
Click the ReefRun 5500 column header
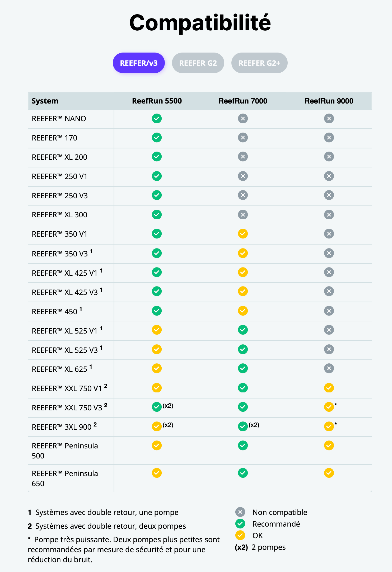point(157,101)
